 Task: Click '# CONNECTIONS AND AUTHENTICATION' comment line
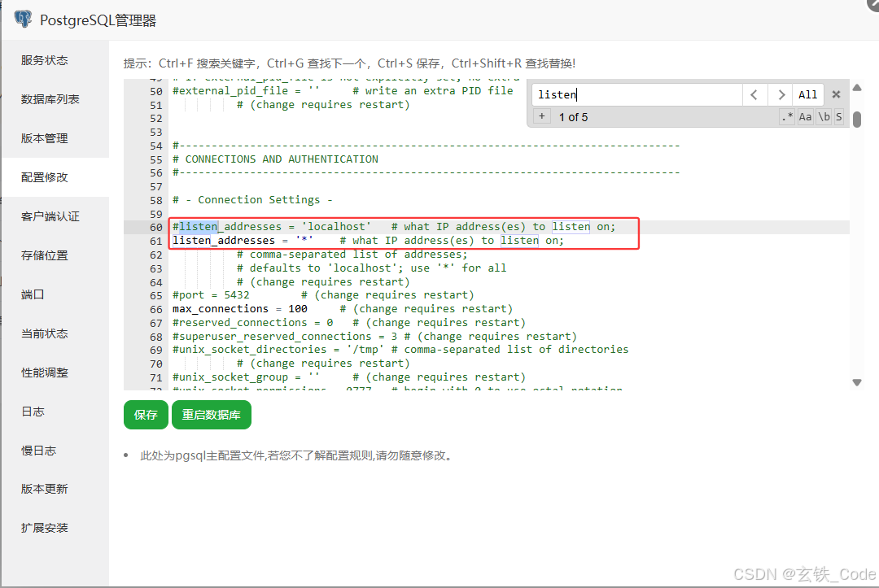point(275,159)
